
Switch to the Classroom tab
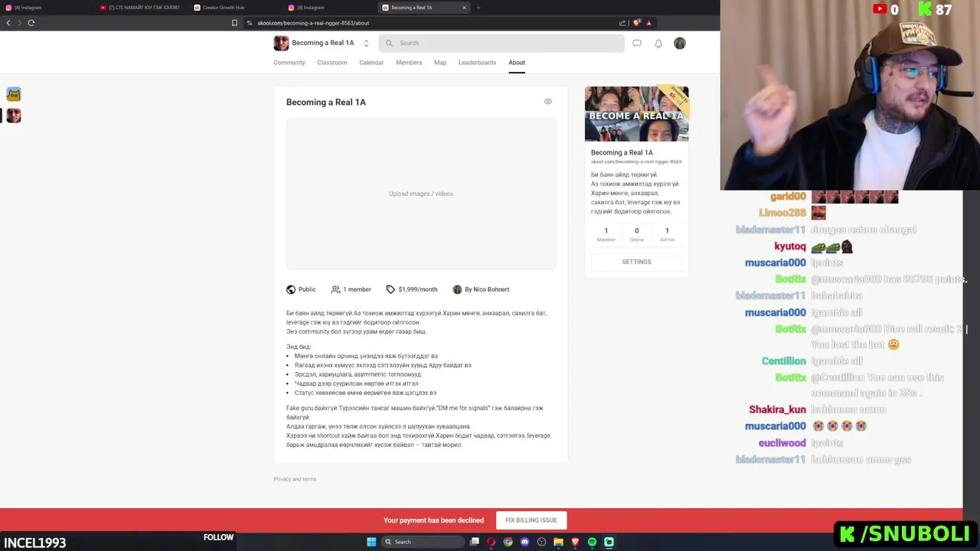[x=332, y=63]
